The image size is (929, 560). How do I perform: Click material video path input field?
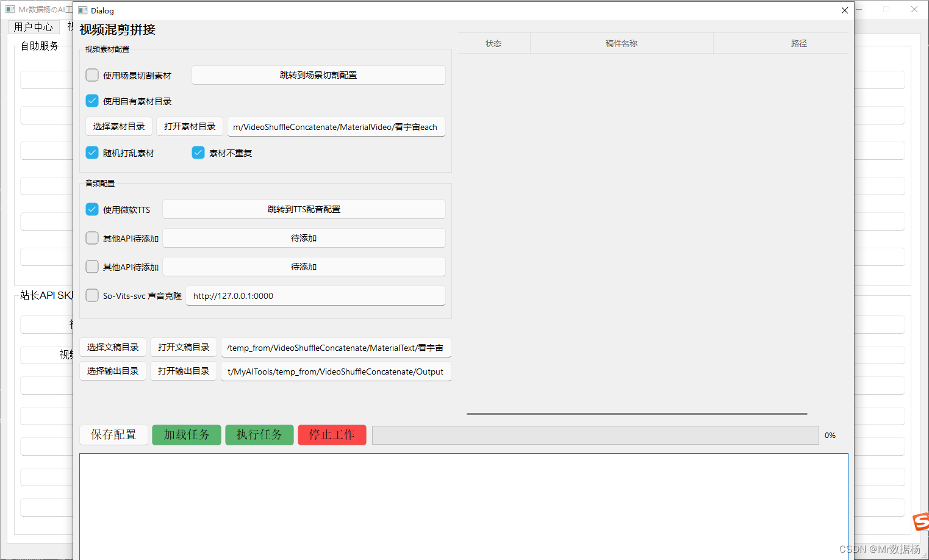336,127
